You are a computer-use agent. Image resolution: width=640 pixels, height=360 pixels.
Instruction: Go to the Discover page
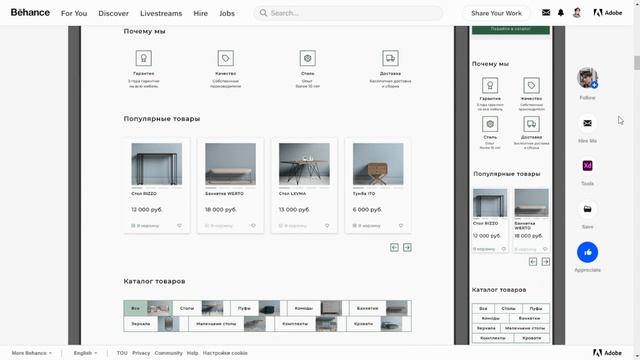pos(113,13)
